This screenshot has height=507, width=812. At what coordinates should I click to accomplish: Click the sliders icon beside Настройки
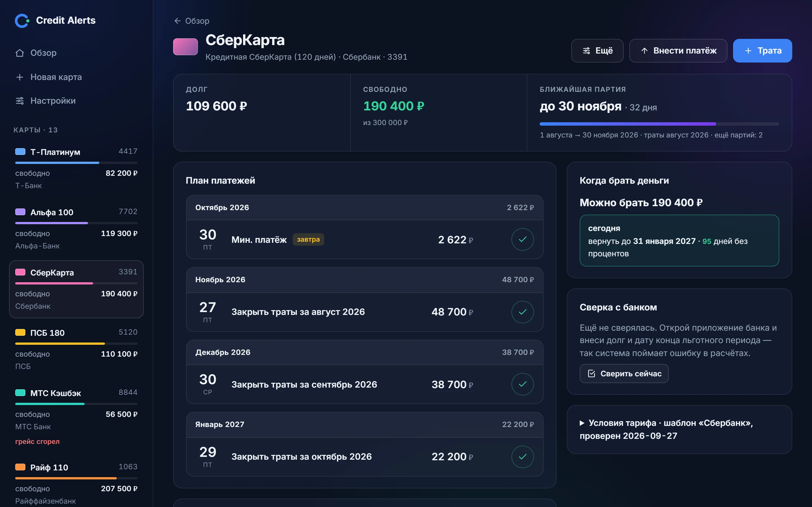(20, 101)
